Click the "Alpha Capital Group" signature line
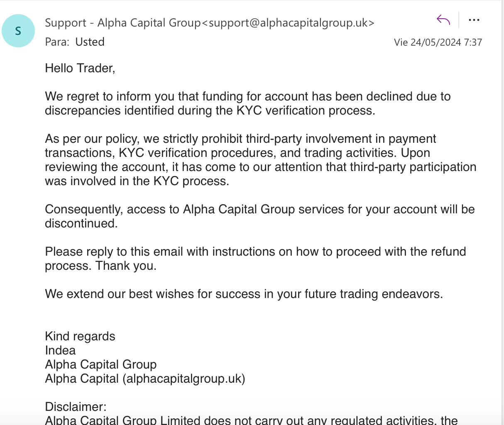504x425 pixels. tap(100, 364)
